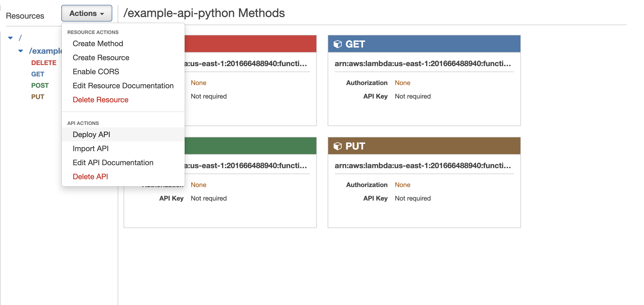644x305 pixels.
Task: Choose the red Delete Resource option
Action: click(100, 100)
